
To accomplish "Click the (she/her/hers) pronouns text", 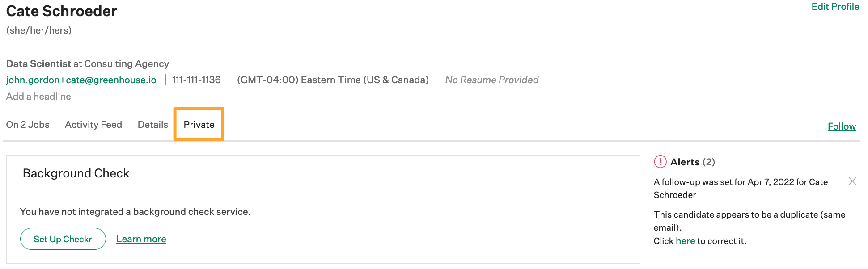I will pyautogui.click(x=39, y=30).
